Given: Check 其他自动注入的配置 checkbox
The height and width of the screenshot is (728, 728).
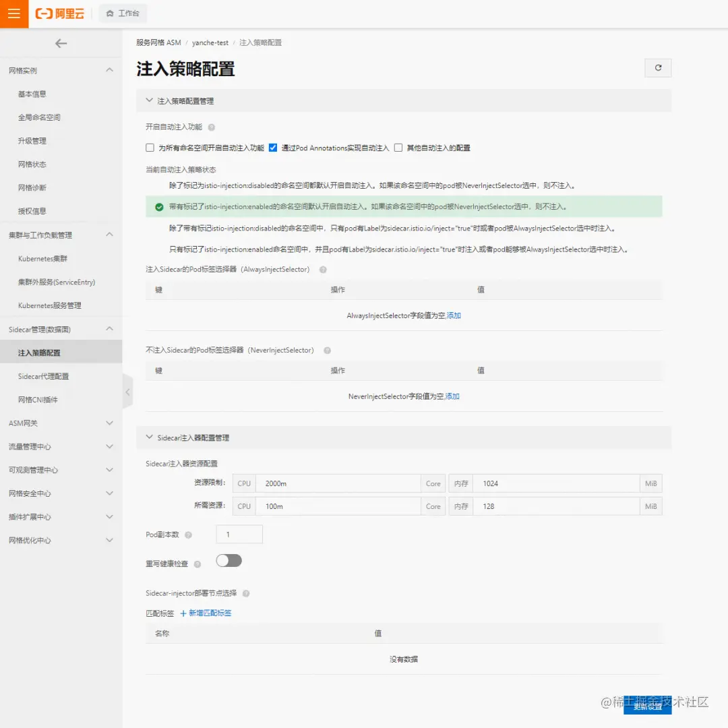Looking at the screenshot, I should tap(398, 148).
